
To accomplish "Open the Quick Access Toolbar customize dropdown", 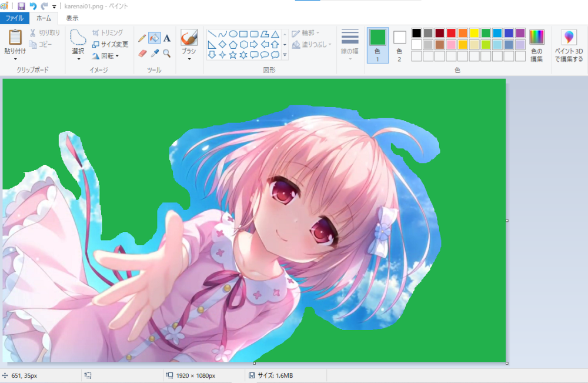I will 54,6.
